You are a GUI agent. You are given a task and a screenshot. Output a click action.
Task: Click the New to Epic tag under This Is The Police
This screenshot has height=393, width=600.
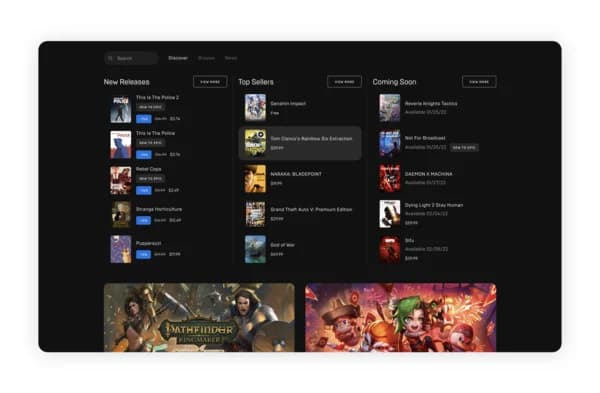coord(150,143)
